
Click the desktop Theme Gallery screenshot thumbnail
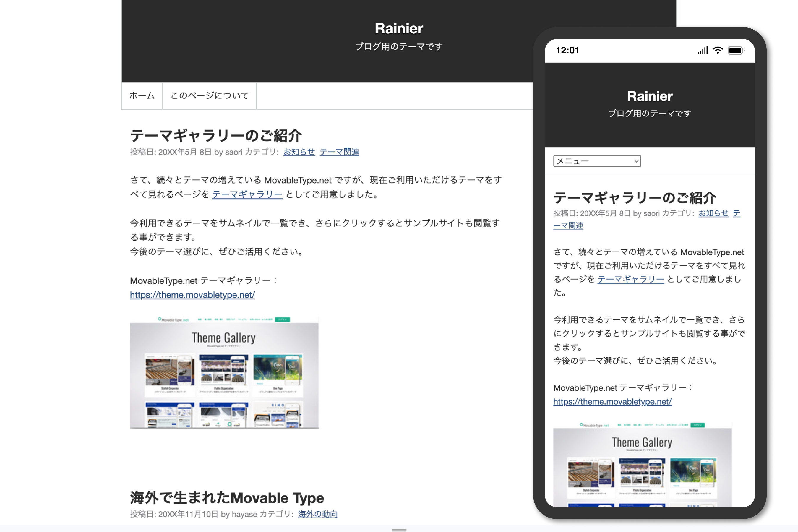click(224, 372)
